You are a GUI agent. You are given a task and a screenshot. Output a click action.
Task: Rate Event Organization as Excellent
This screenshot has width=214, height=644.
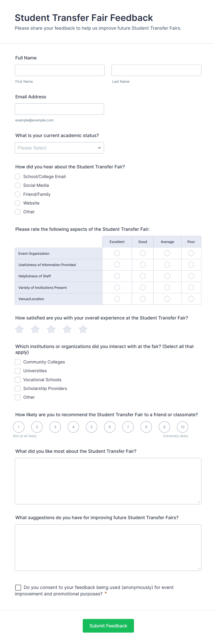pyautogui.click(x=117, y=253)
